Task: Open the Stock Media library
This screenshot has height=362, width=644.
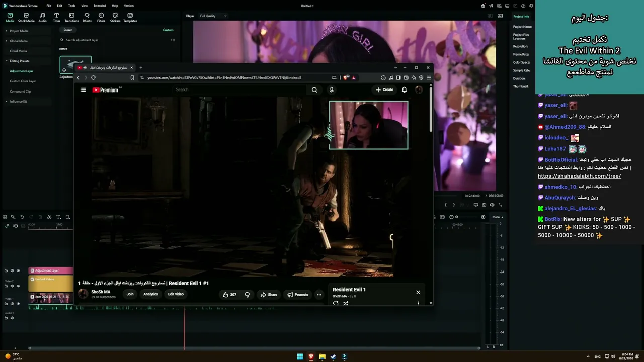Action: point(26,18)
